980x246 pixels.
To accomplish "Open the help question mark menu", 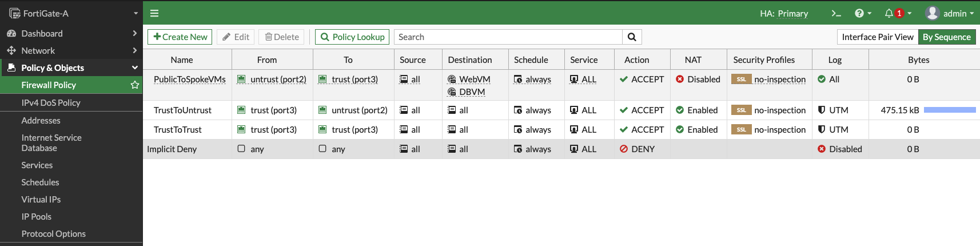I will click(859, 13).
